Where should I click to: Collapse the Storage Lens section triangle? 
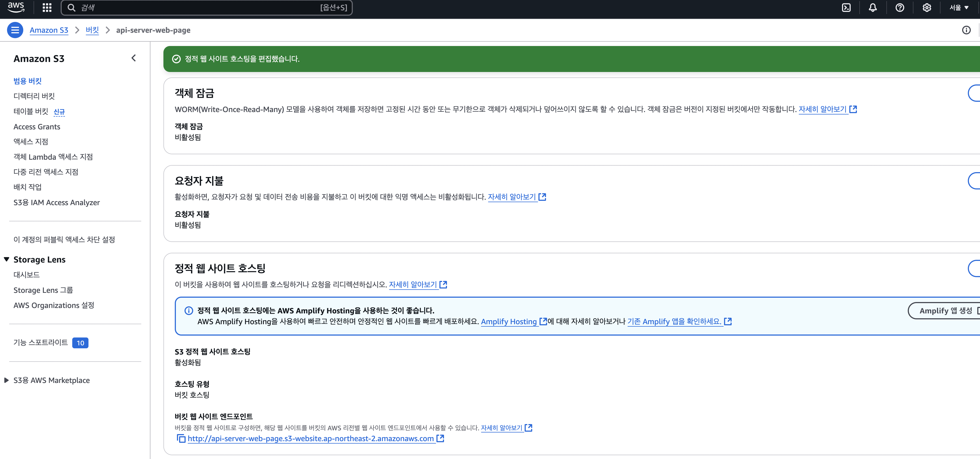(x=6, y=259)
